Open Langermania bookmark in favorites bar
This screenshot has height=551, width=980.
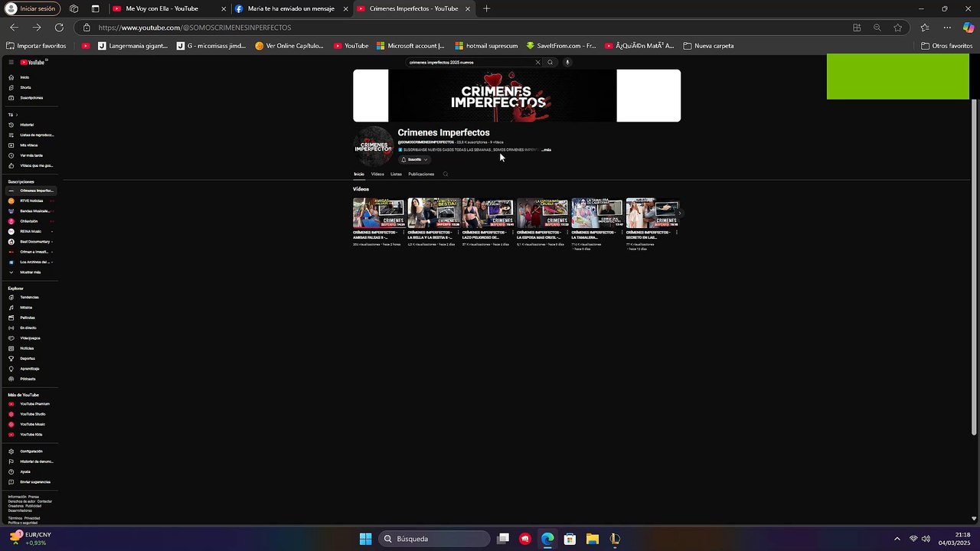[x=133, y=46]
